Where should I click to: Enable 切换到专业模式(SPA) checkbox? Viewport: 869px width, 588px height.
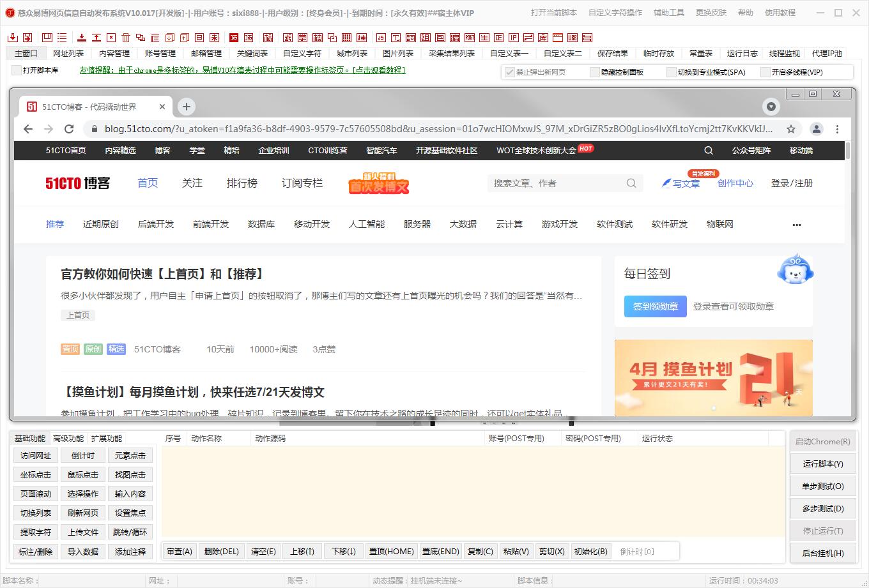pos(672,72)
